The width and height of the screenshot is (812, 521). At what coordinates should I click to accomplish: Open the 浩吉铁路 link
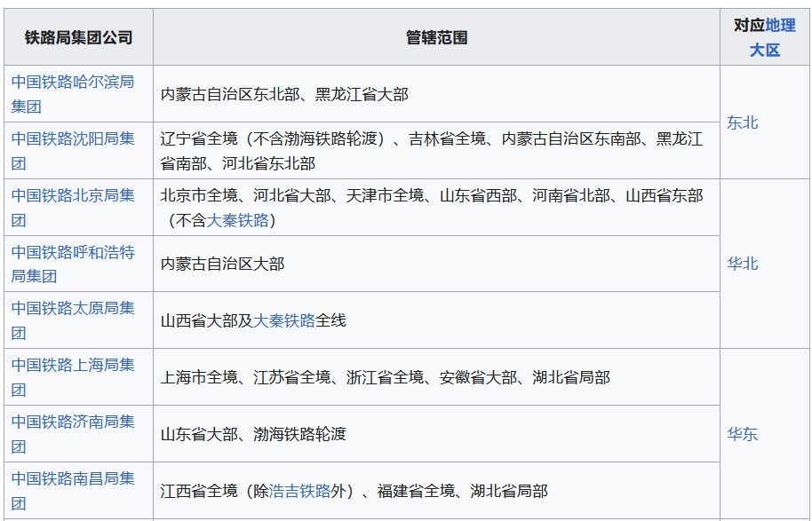pos(300,491)
